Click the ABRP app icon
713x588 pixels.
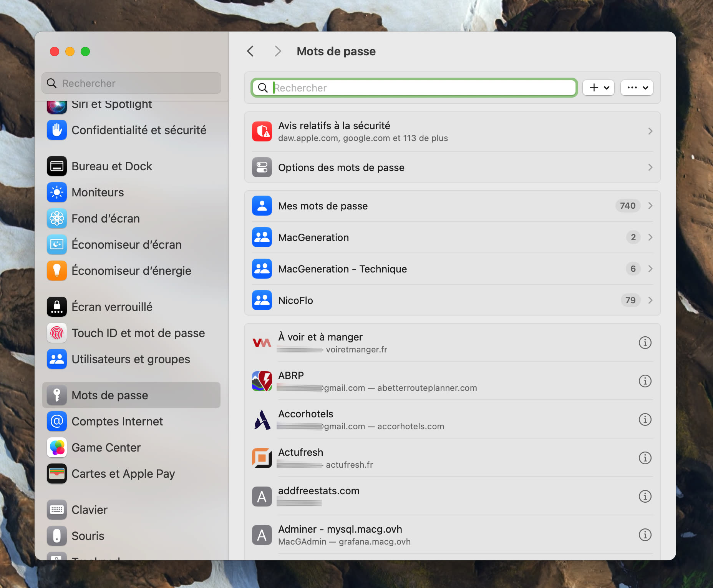(262, 381)
